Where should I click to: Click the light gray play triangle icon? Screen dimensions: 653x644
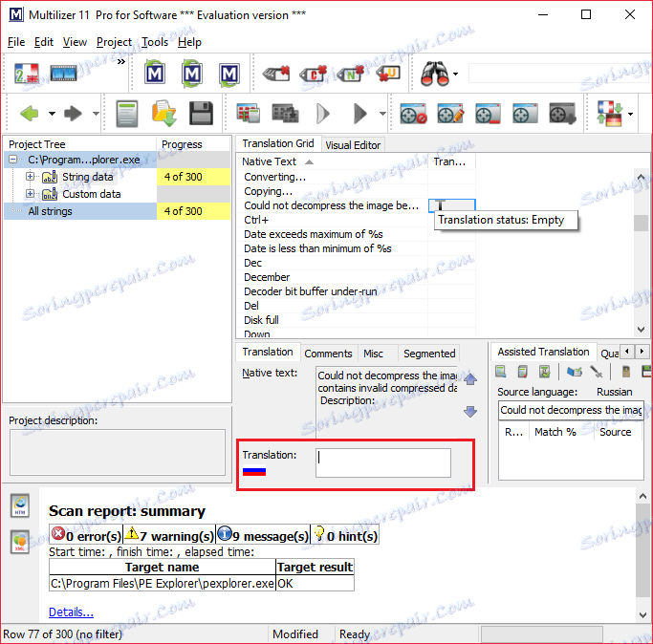[x=322, y=114]
